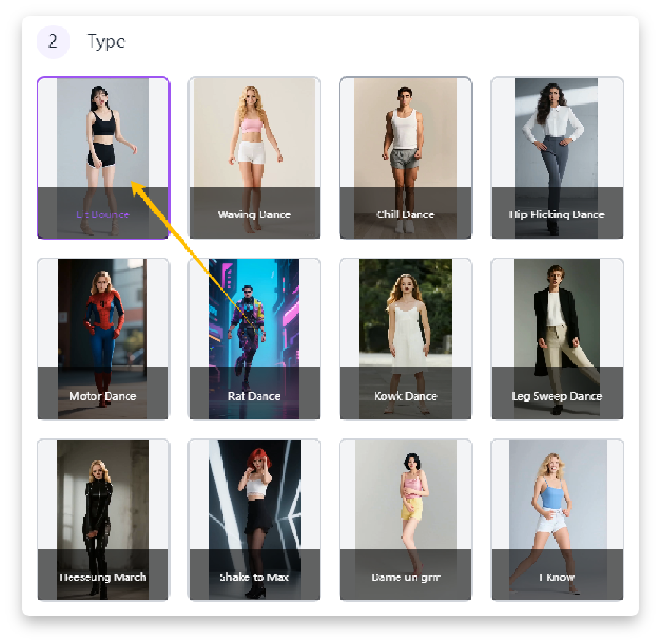The width and height of the screenshot is (661, 644).
Task: Click the Lit Bounce caption label
Action: pos(102,214)
